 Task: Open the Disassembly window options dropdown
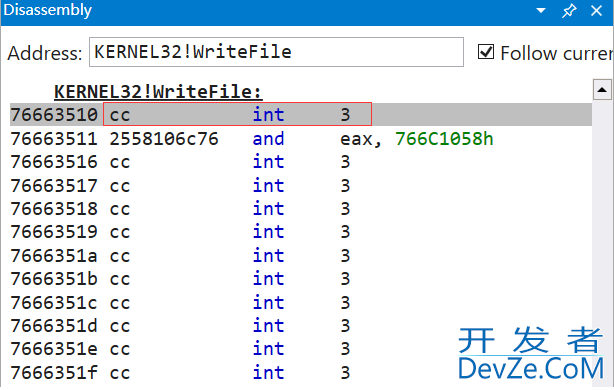(541, 10)
